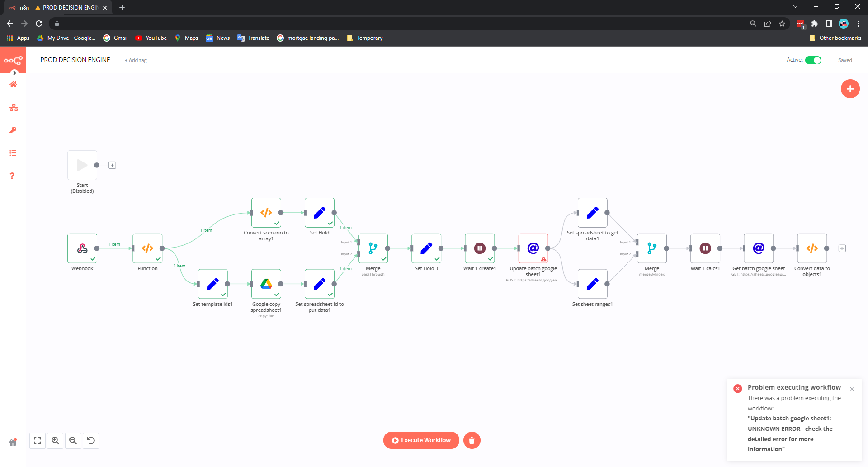This screenshot has width=868, height=467.
Task: Open workflows network icon in sidebar
Action: [14, 108]
